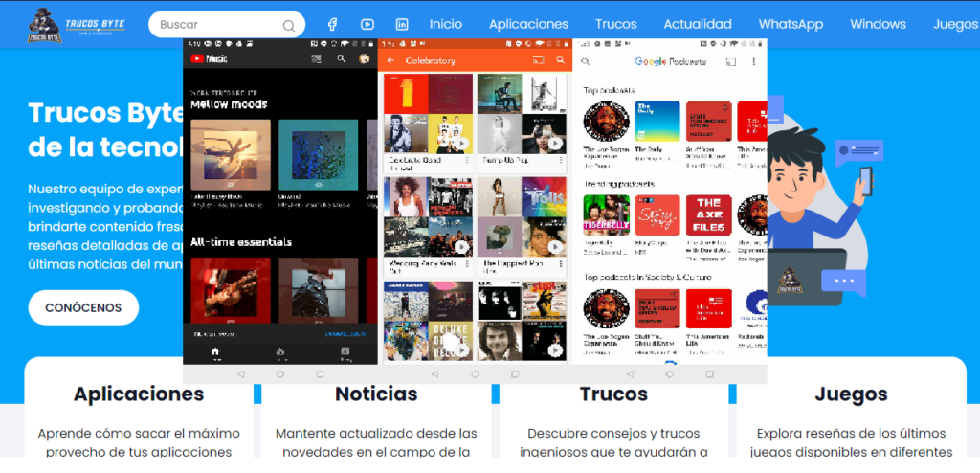Submit search with the magnifier icon
980x473 pixels.
point(289,26)
